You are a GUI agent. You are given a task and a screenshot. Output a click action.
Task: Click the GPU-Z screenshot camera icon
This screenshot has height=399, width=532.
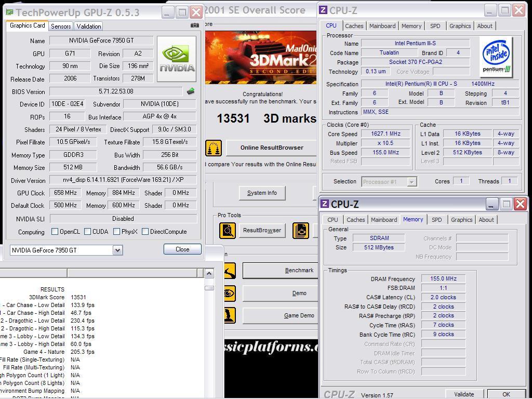coord(195,25)
